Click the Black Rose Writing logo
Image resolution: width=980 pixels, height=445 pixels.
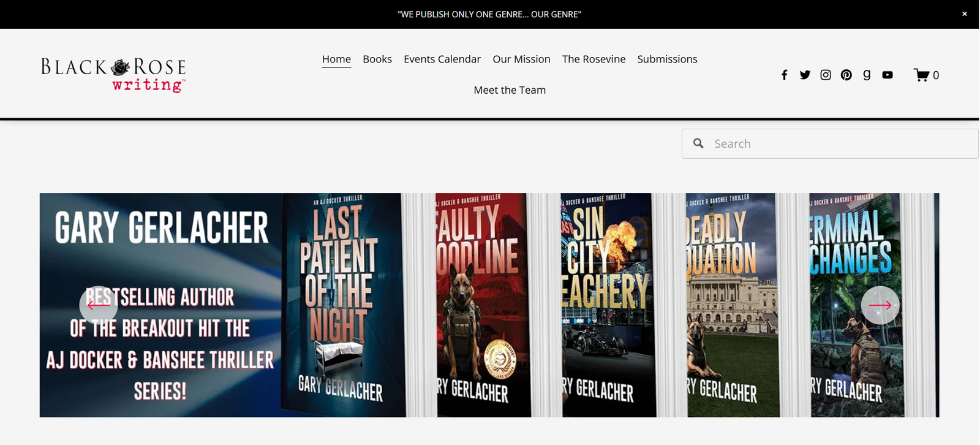pos(113,74)
